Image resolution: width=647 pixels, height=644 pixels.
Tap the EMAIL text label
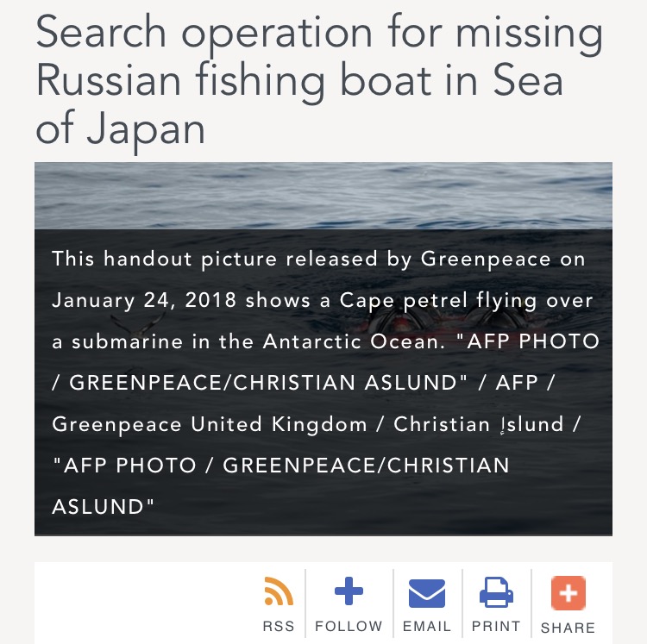point(426,627)
